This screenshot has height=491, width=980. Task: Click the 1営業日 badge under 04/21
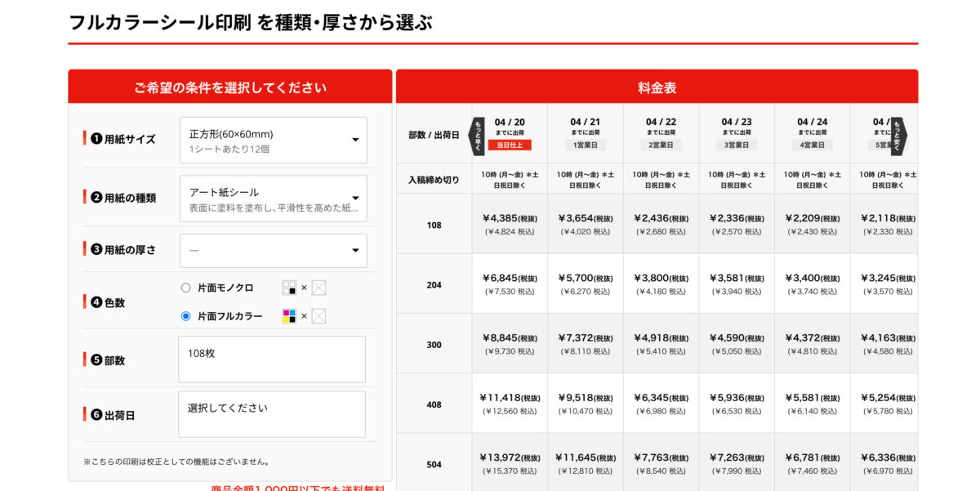pos(585,145)
